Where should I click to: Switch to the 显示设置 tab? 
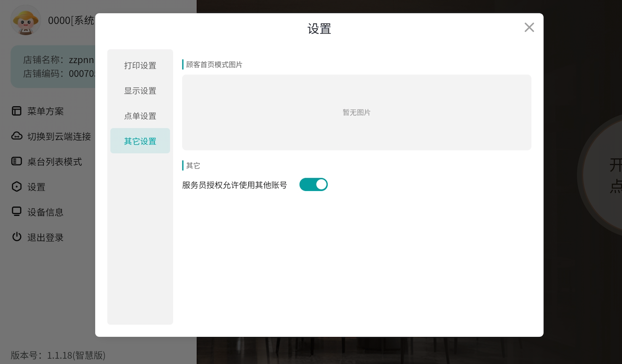pos(140,91)
